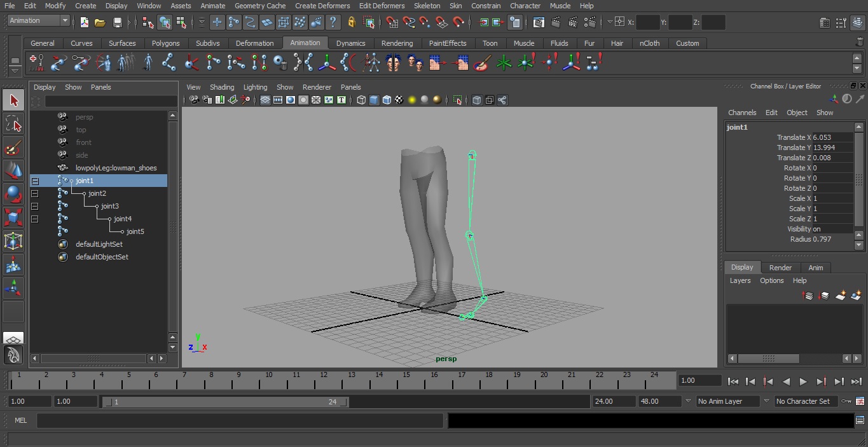
Task: Select the Rotate tool sphere icon
Action: click(13, 195)
